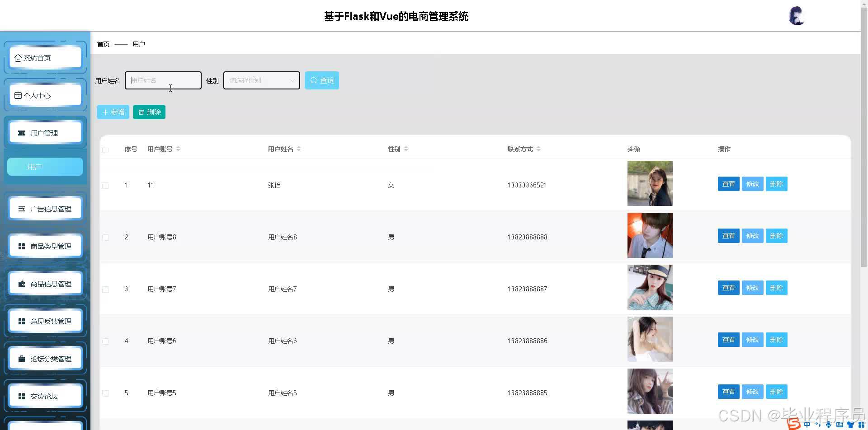Click the ticket icon beside 用户管理
The image size is (868, 430).
(x=21, y=133)
